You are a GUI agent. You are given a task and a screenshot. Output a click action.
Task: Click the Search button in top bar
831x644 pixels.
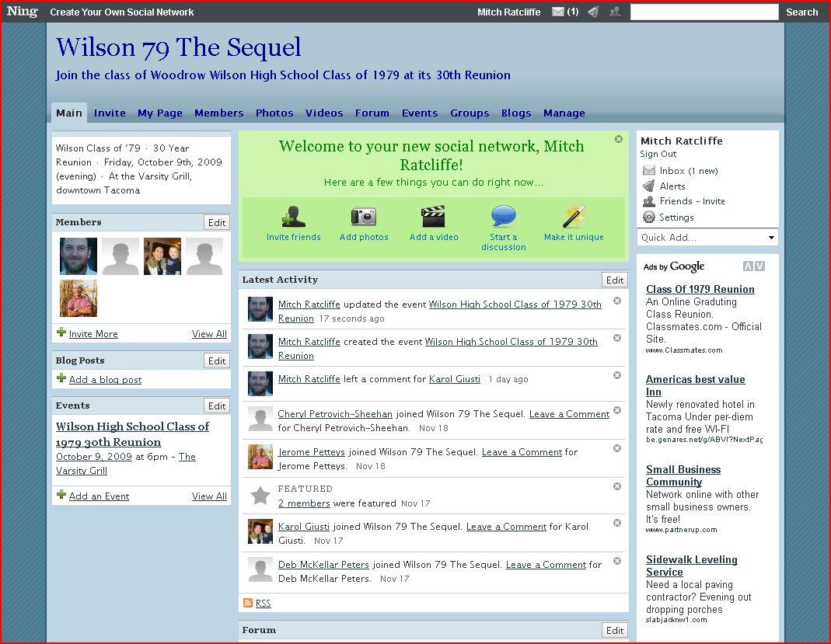pos(802,12)
